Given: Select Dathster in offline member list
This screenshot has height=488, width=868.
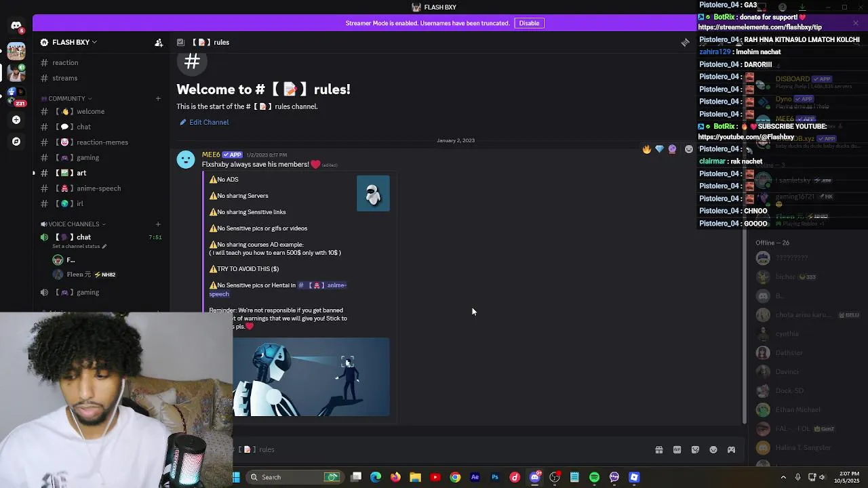Looking at the screenshot, I should (789, 353).
